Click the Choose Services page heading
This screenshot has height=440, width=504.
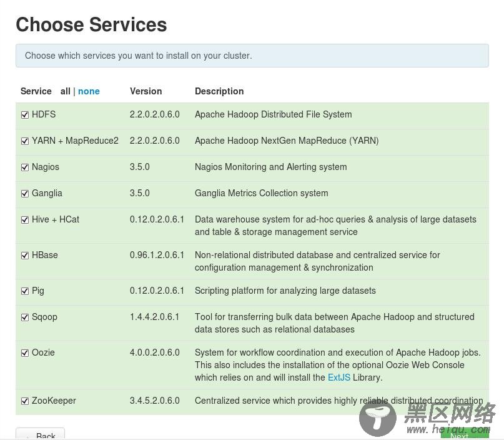91,24
